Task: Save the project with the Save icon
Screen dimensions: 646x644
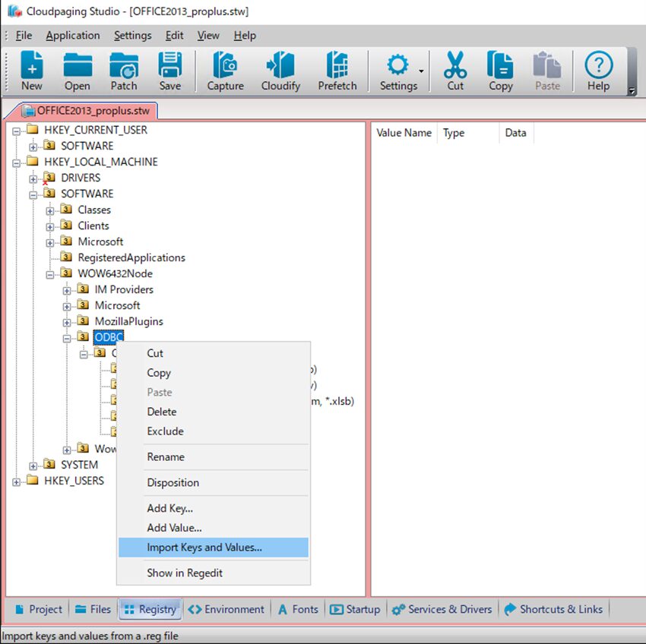Action: click(x=169, y=66)
